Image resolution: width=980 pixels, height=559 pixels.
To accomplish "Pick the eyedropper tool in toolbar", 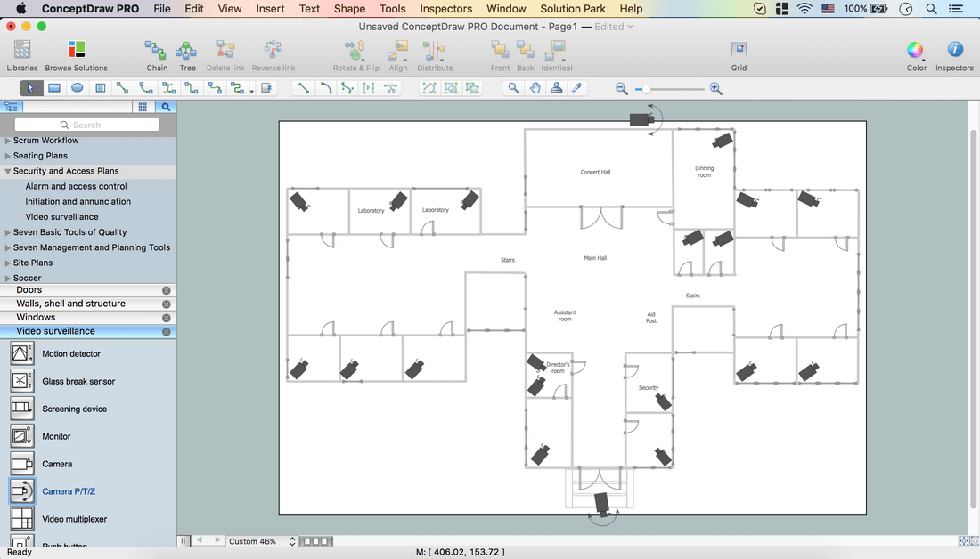I will [x=577, y=88].
